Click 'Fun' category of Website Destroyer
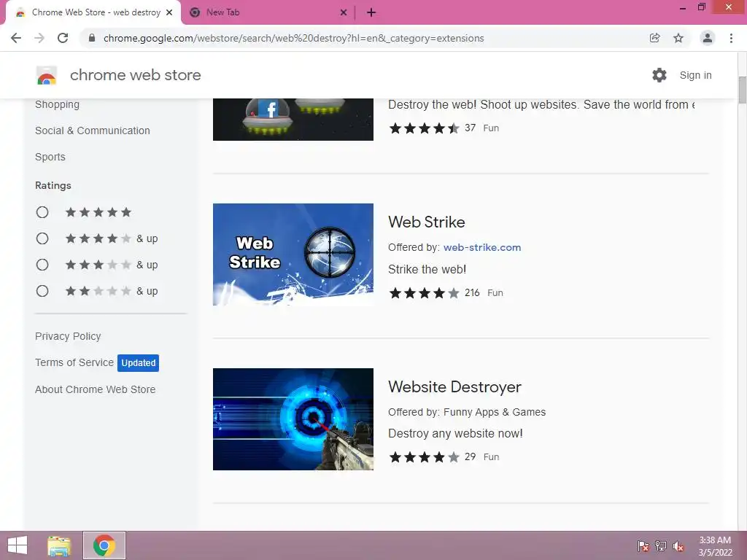The image size is (747, 560). [x=491, y=457]
